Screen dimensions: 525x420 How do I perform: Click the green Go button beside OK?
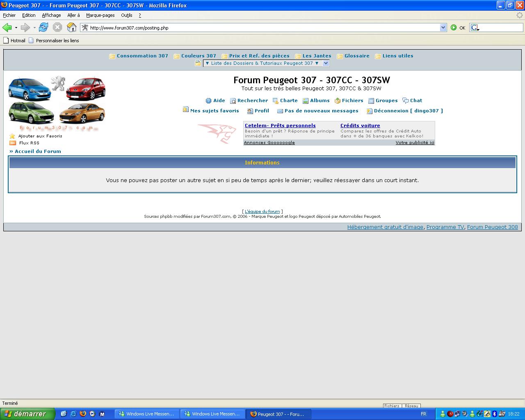(454, 27)
